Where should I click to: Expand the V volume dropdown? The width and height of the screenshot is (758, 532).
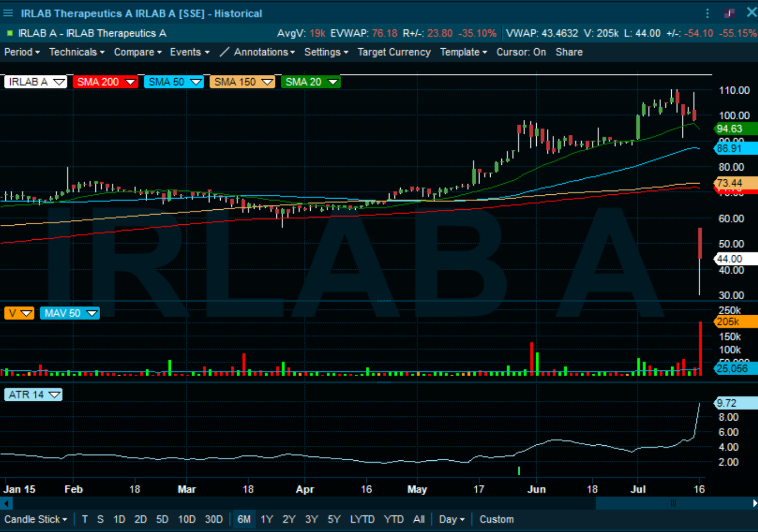pyautogui.click(x=26, y=313)
